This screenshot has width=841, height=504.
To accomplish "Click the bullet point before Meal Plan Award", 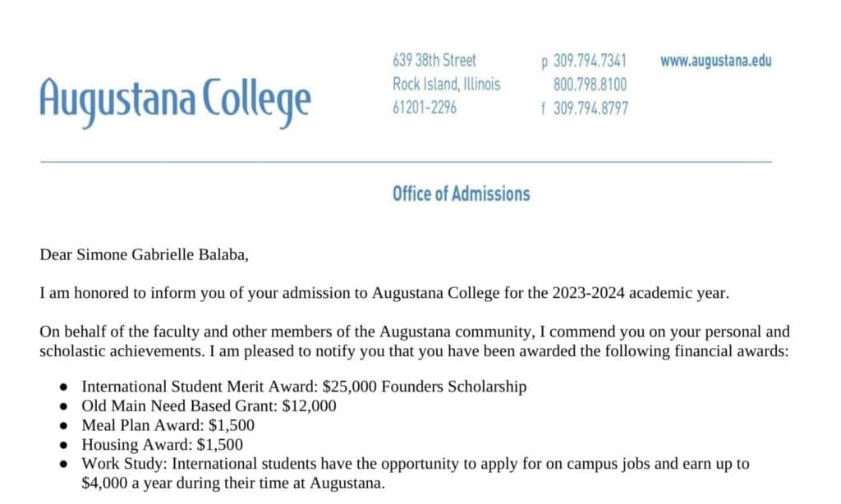I will pyautogui.click(x=65, y=426).
